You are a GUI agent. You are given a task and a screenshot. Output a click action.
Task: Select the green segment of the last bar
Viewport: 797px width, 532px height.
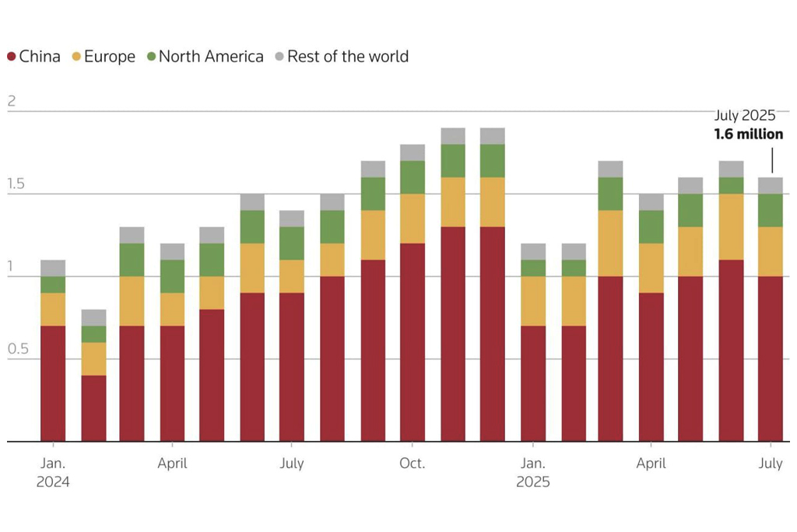click(771, 210)
